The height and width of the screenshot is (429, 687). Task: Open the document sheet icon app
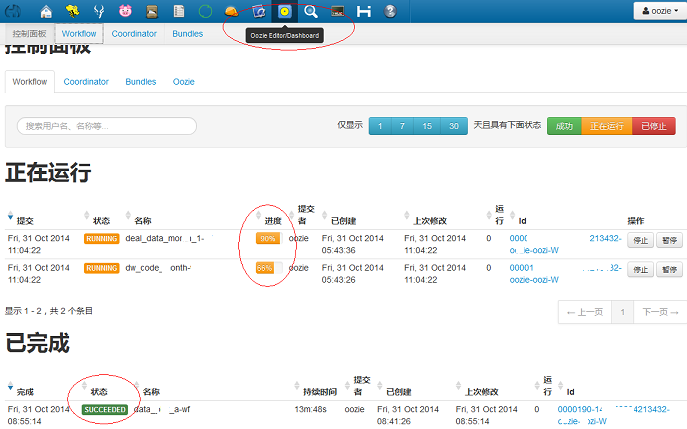(179, 11)
